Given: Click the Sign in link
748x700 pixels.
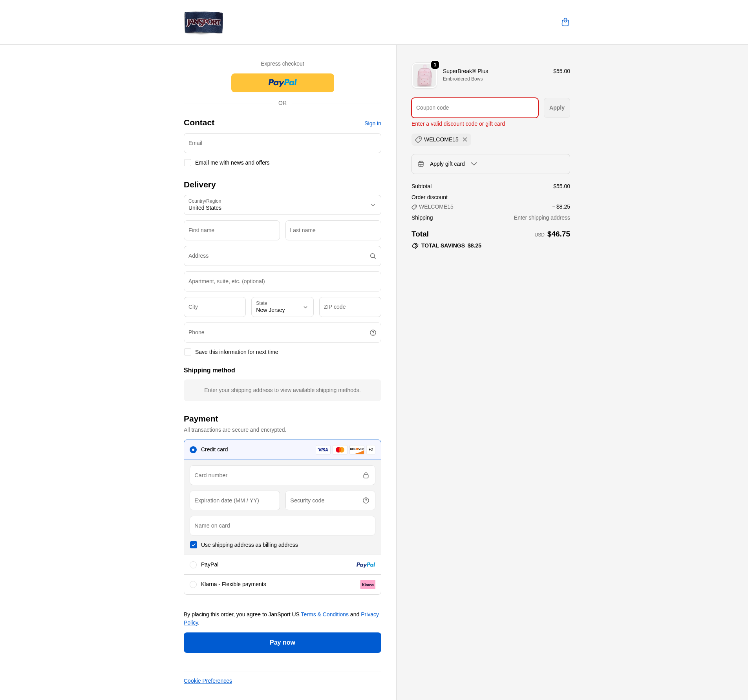Looking at the screenshot, I should coord(372,123).
